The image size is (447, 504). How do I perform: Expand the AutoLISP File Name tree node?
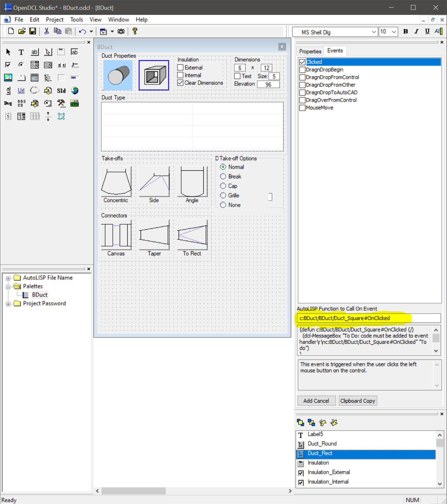(8, 278)
